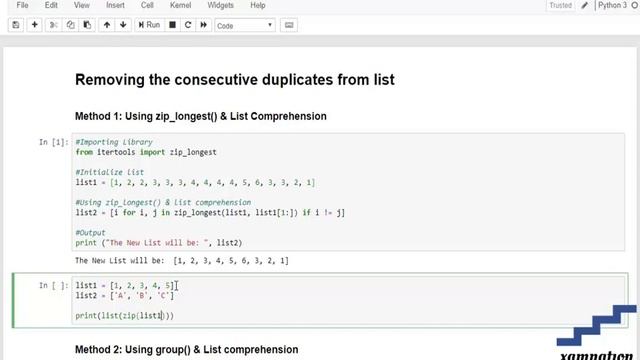
Task: Click the Python 3 kernel name
Action: [x=612, y=5]
